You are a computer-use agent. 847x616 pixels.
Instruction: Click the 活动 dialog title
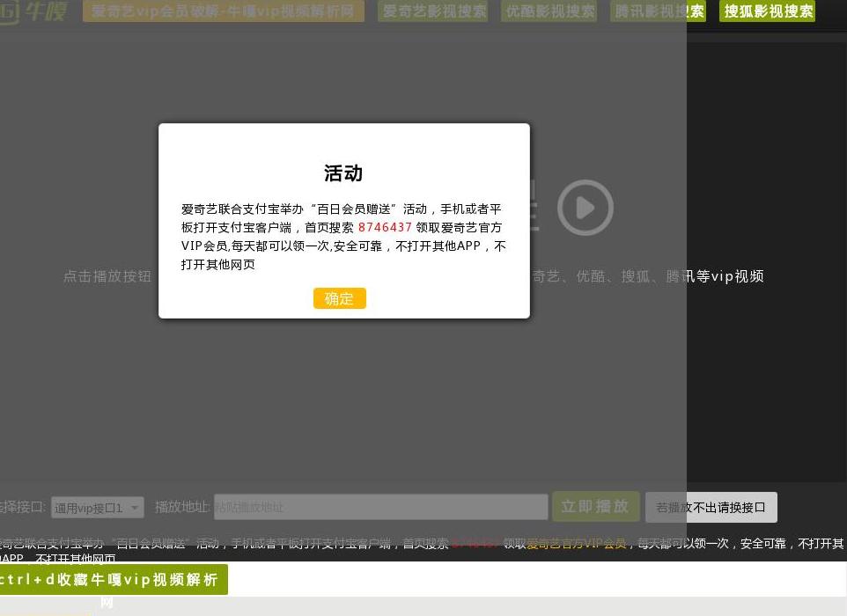coord(343,173)
